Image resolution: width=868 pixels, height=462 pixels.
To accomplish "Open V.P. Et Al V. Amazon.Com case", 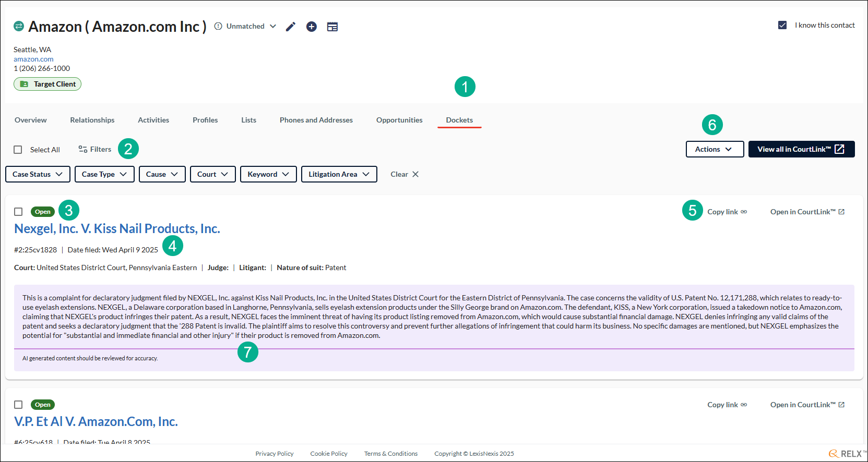I will (x=96, y=421).
